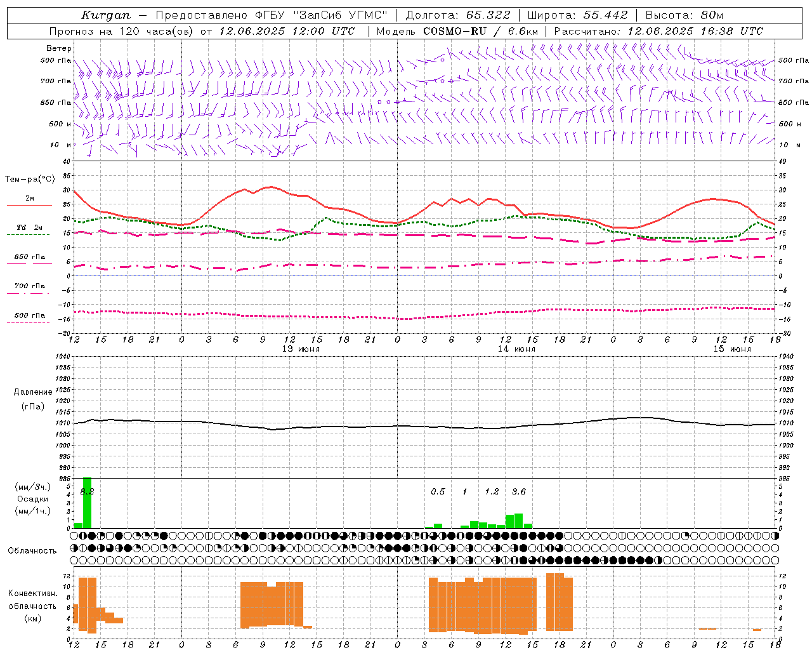Click the 14 июня date label

click(x=516, y=349)
